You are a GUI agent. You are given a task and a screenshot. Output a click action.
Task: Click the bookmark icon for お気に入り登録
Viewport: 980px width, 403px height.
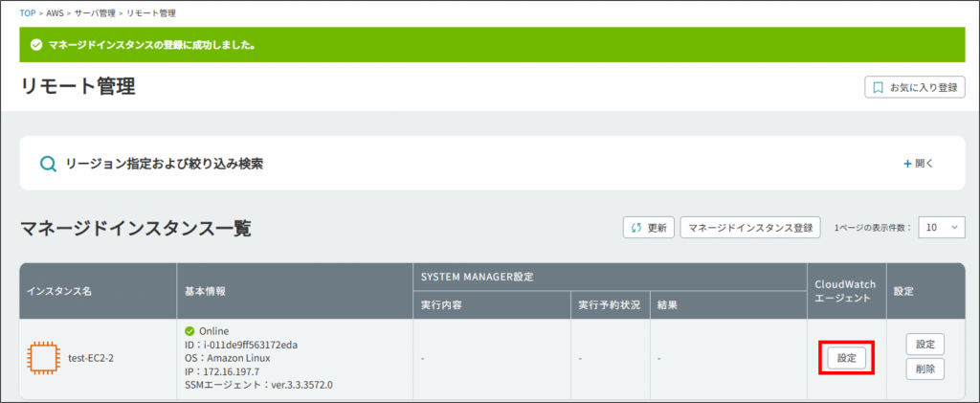coord(877,87)
